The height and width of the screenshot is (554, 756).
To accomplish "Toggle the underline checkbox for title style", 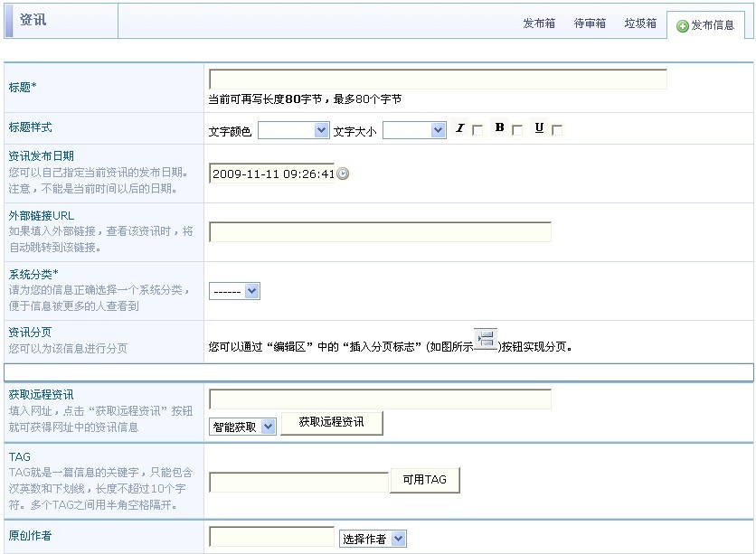I will tap(557, 131).
